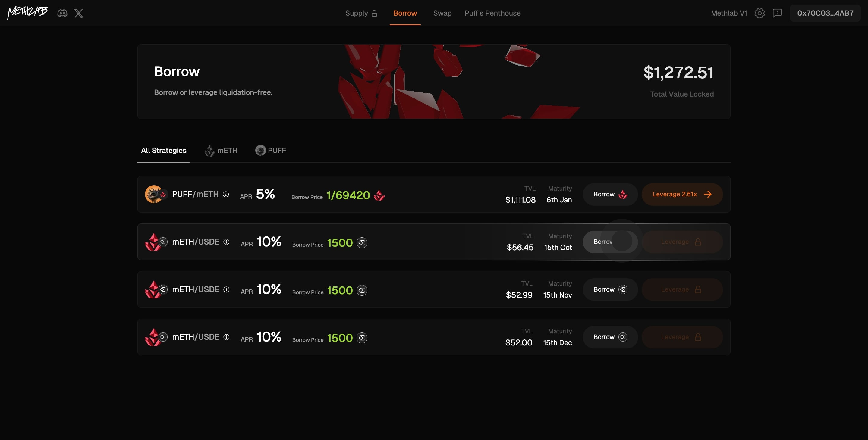Open the Methlab V1 version selector
This screenshot has height=440, width=868.
728,13
